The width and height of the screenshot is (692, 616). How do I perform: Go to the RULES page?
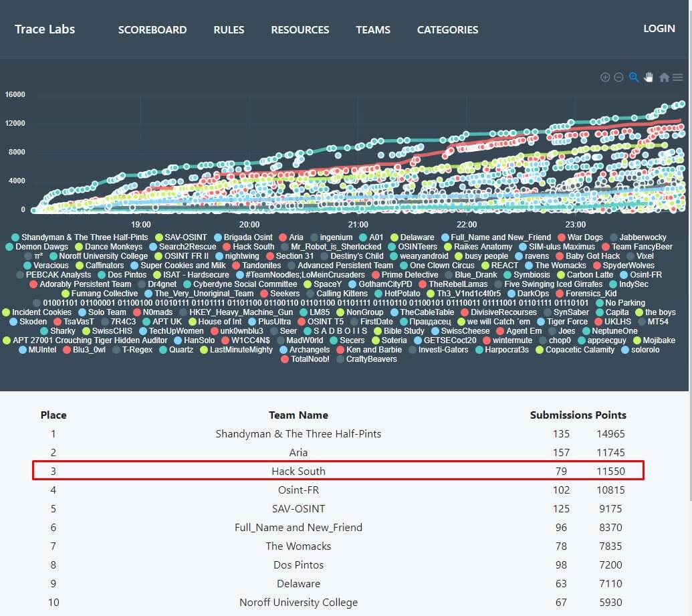pyautogui.click(x=229, y=29)
